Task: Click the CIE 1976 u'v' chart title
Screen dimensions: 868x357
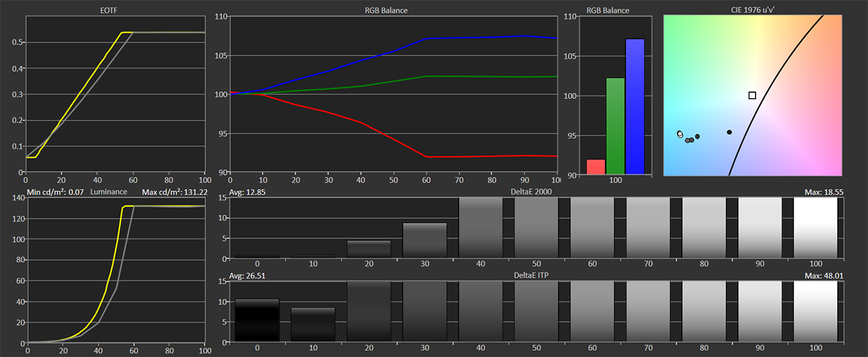Action: click(x=753, y=11)
